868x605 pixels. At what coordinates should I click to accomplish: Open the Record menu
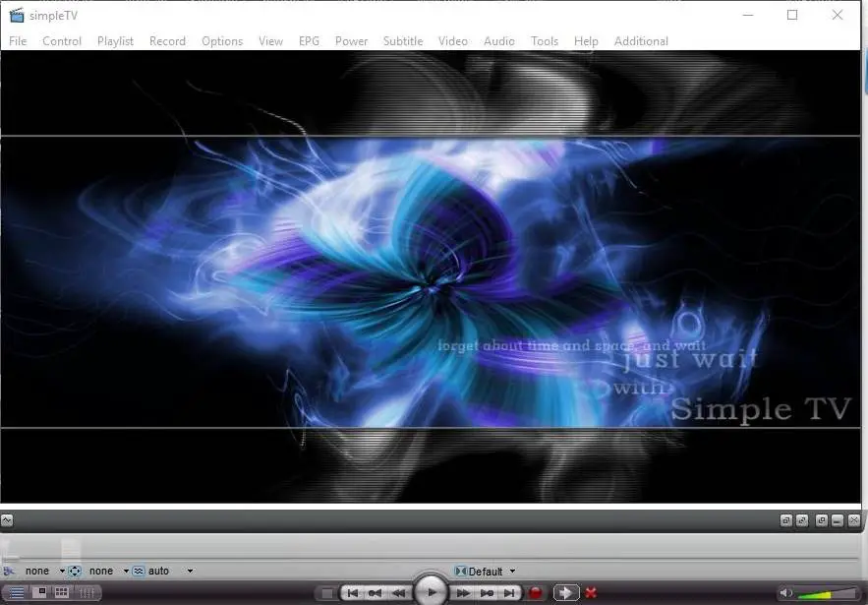168,41
